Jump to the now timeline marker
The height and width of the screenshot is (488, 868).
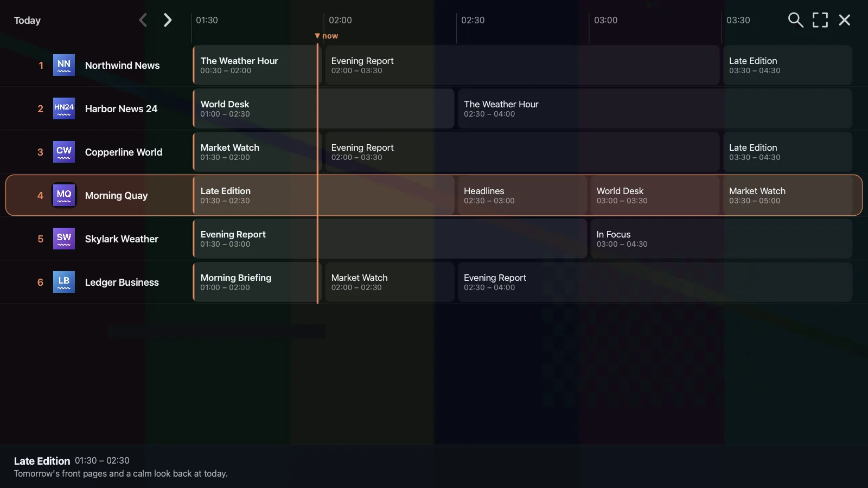(326, 36)
